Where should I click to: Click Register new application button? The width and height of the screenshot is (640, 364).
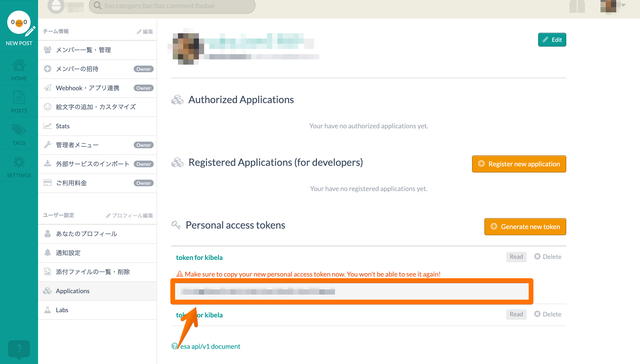(x=519, y=164)
